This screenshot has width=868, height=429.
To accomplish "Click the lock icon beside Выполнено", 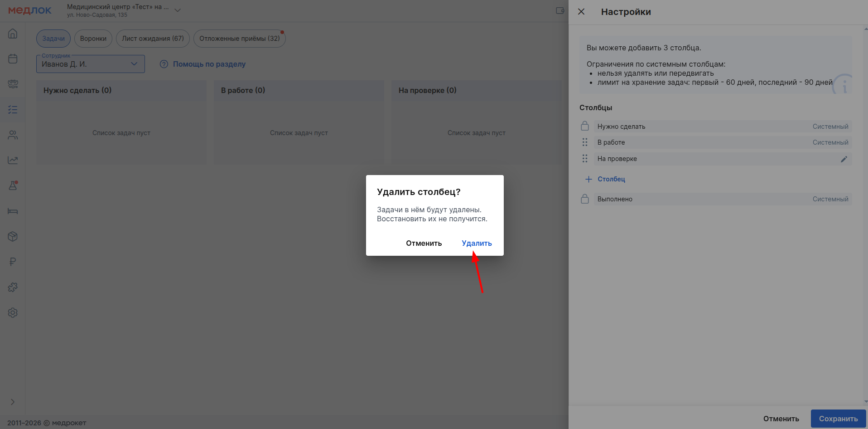I will [x=585, y=199].
